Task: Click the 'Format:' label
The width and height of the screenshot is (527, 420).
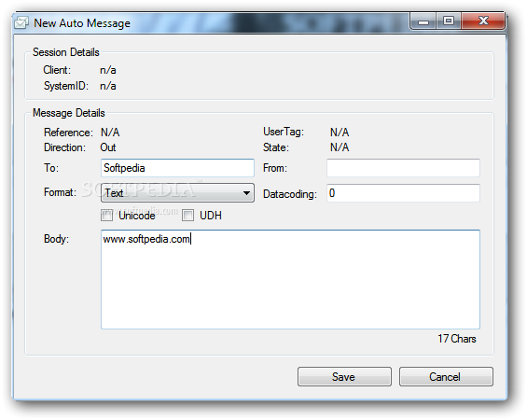Action: click(x=60, y=192)
